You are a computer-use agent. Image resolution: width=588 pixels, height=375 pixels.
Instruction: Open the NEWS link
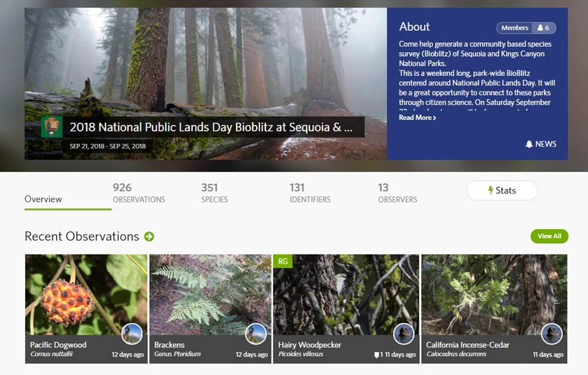click(x=541, y=144)
